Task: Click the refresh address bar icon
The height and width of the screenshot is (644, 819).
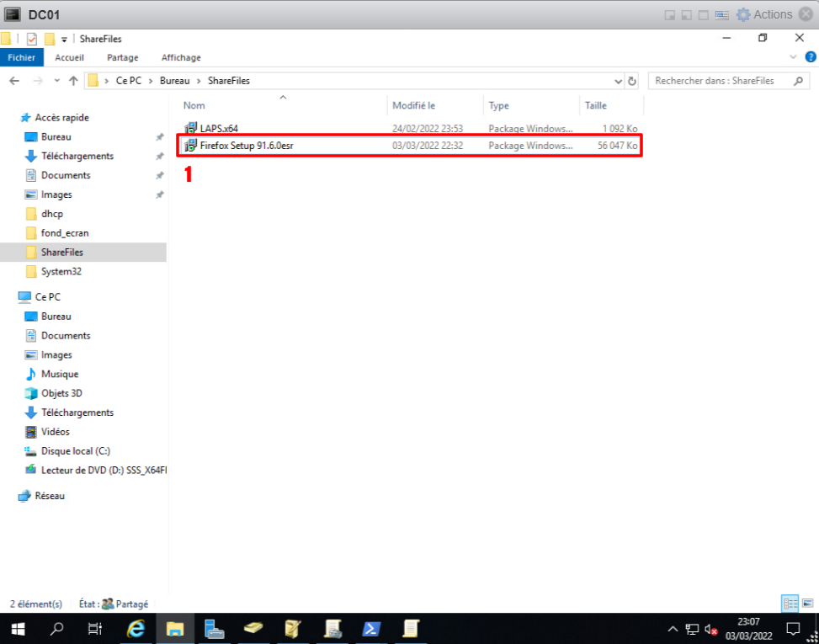Action: click(632, 81)
